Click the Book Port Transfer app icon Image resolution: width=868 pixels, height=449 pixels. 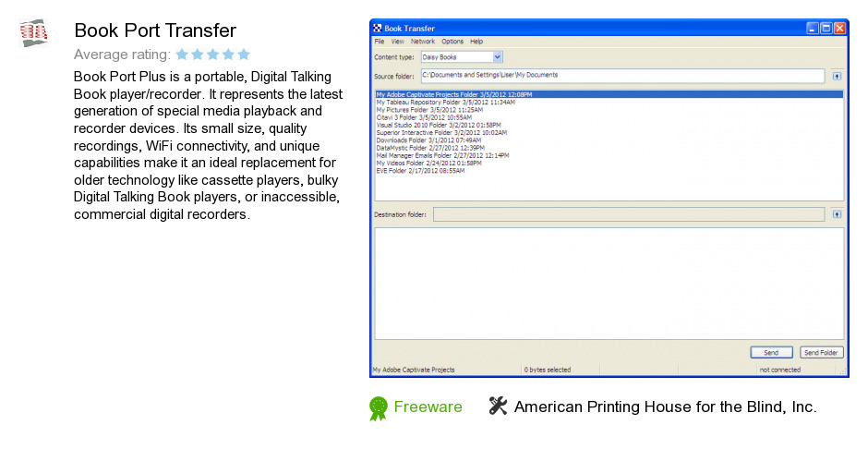pyautogui.click(x=33, y=33)
